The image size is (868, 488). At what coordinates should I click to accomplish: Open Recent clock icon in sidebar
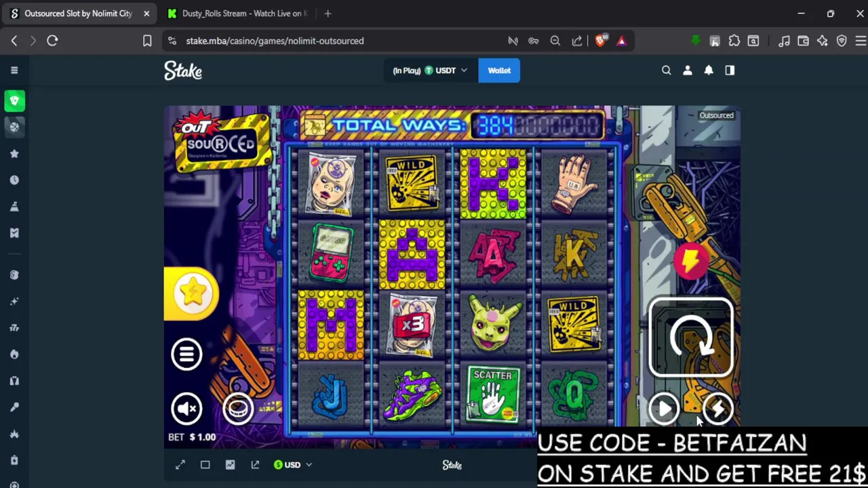click(14, 180)
